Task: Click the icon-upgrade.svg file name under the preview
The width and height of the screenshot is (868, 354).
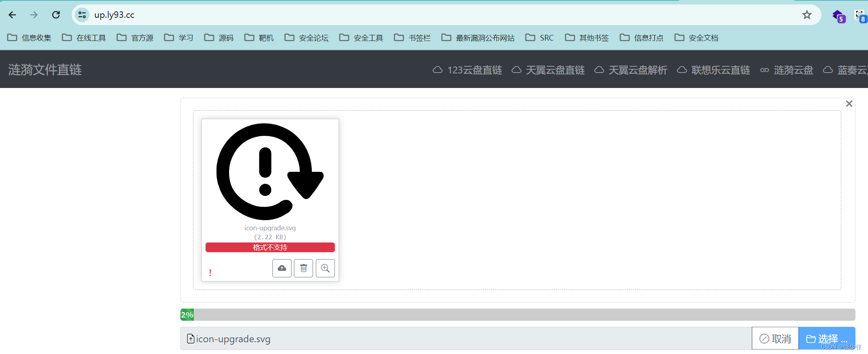Action: point(270,228)
